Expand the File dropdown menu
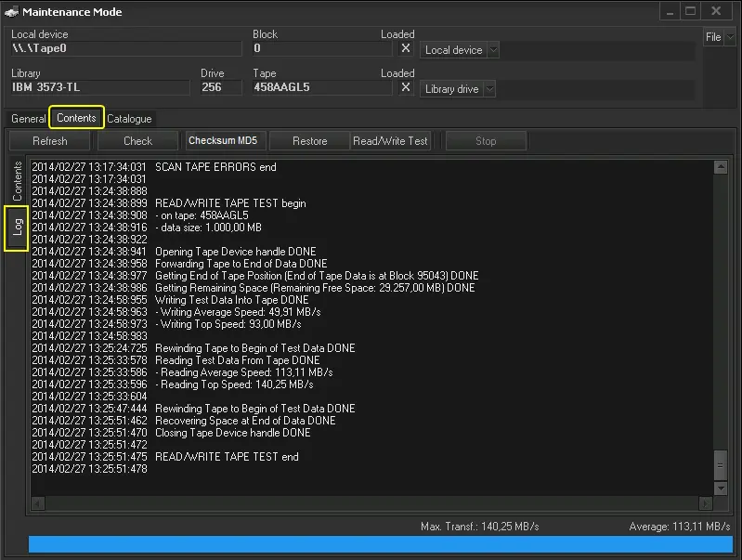This screenshot has height=560, width=742. coord(719,37)
